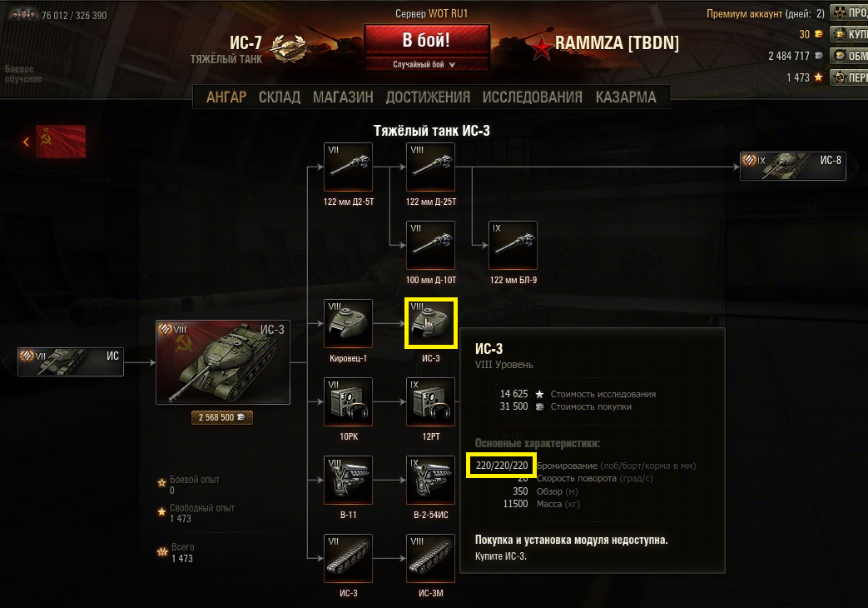Open the ИС-8 next tank node
This screenshot has width=868, height=608.
pos(793,167)
